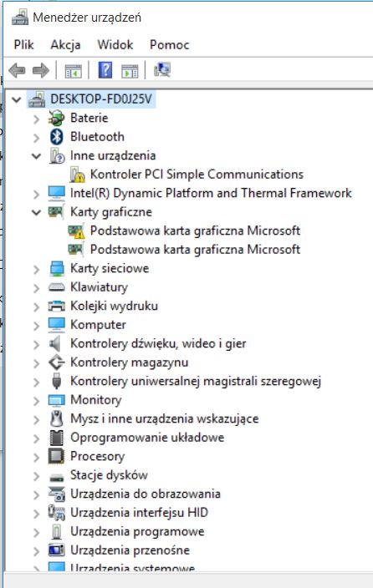Click Scan for hardware changes icon
The image size is (373, 588).
click(x=162, y=70)
